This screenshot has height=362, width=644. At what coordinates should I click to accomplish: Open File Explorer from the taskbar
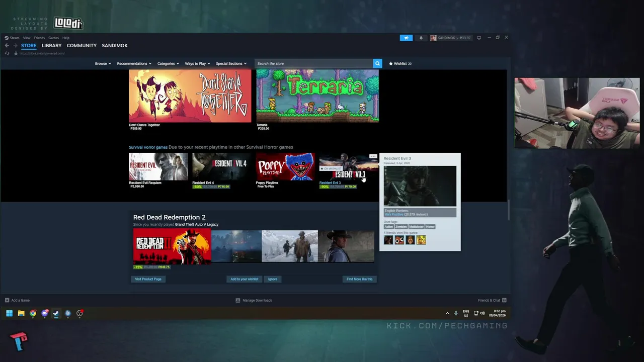coord(21,313)
